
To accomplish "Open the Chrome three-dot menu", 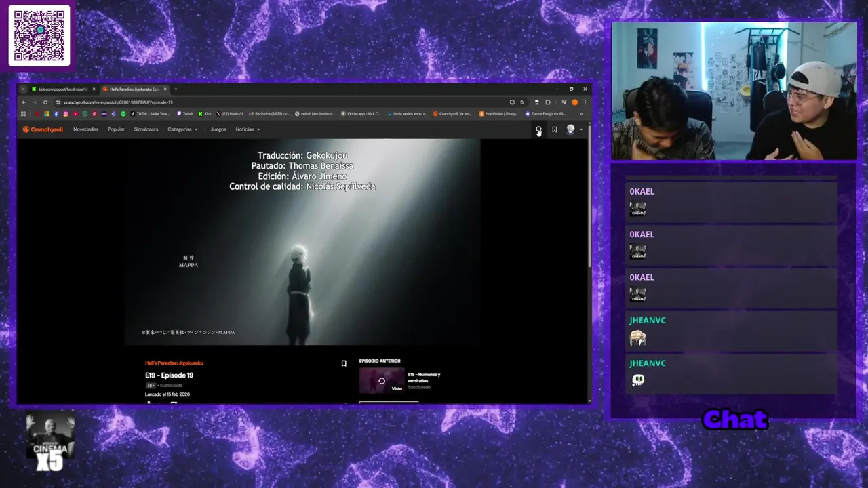I will click(x=585, y=102).
